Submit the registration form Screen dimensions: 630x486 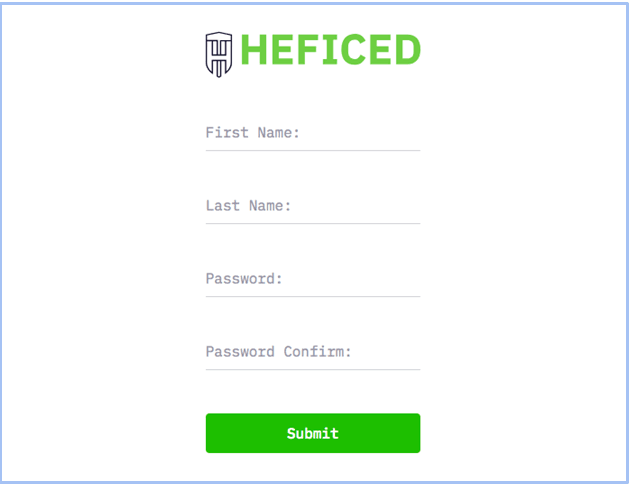tap(313, 433)
